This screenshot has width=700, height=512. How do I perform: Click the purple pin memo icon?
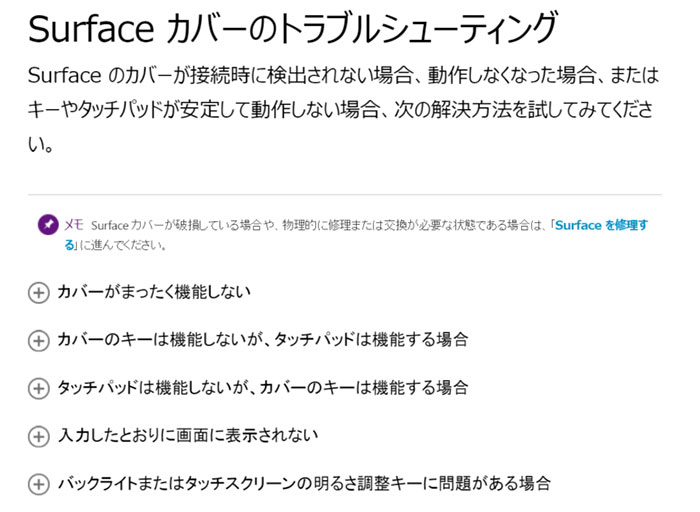click(x=48, y=225)
